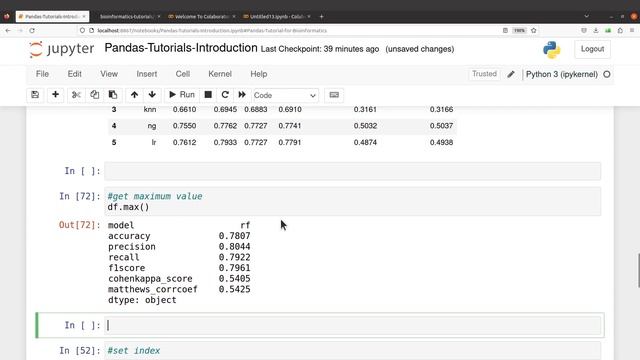Paste cells below icon in toolbar

pos(113,95)
